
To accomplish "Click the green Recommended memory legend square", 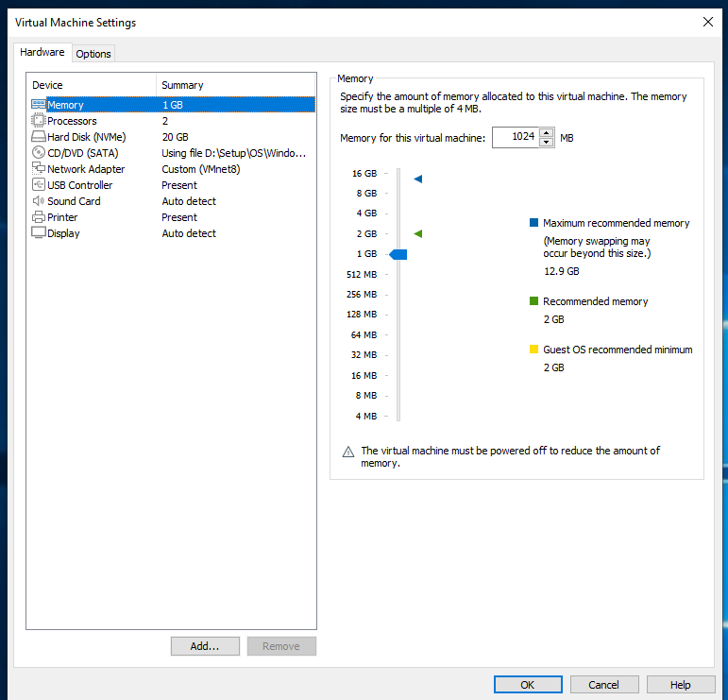I will point(533,301).
